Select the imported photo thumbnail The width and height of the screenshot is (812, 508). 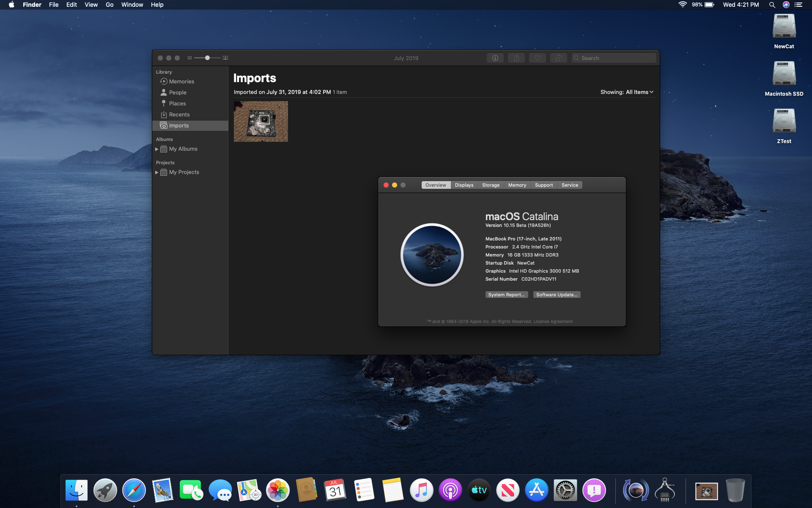click(261, 121)
